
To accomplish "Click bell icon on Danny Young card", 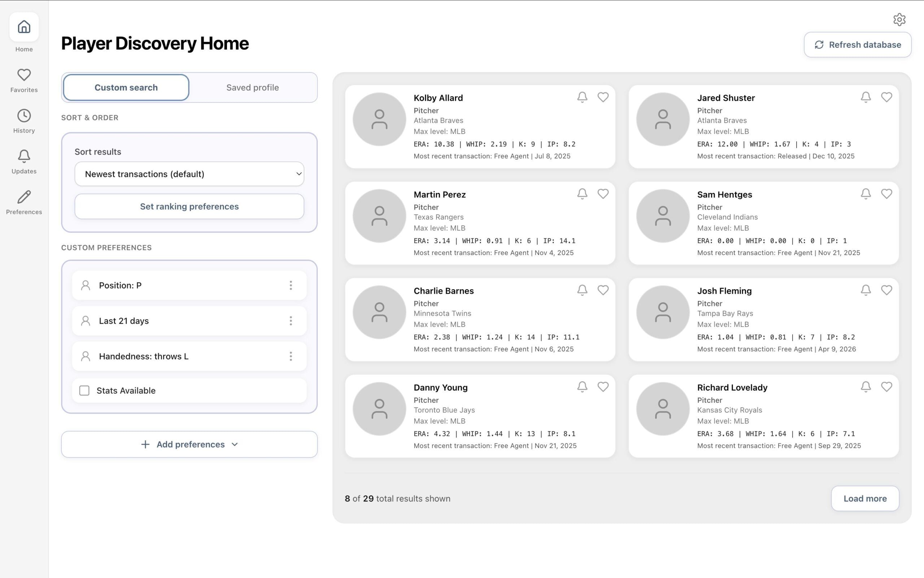I will (582, 387).
